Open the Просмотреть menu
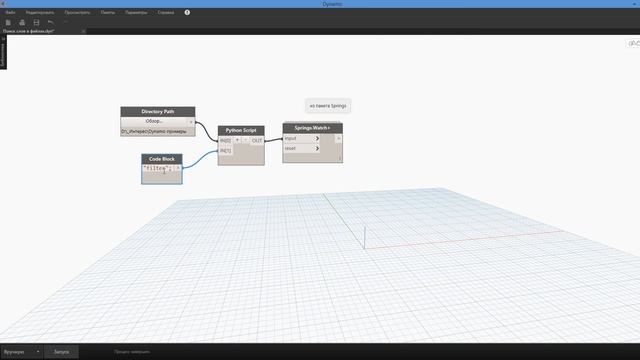640x360 pixels. coord(77,13)
